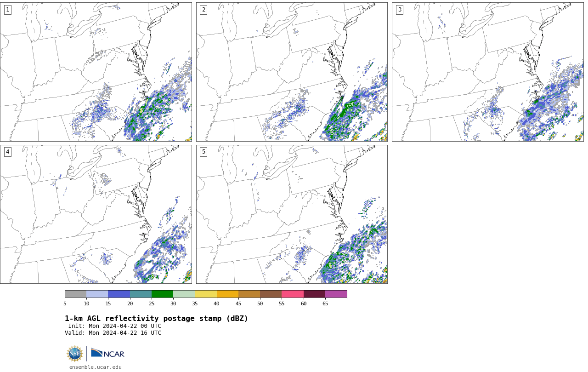
Task: Click the Valid: Mon 2024-04-22 16 UTC line
Action: [113, 333]
